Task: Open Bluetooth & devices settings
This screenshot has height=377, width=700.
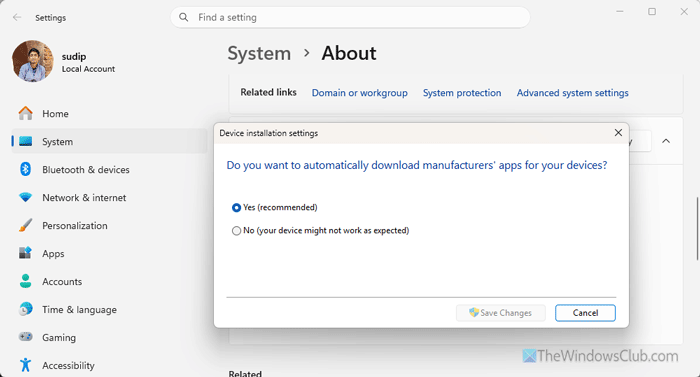Action: 109,170
